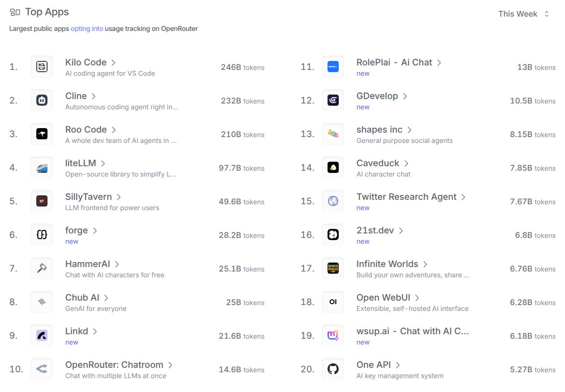
Task: Open the Twitter Research Agent link
Action: click(x=406, y=197)
